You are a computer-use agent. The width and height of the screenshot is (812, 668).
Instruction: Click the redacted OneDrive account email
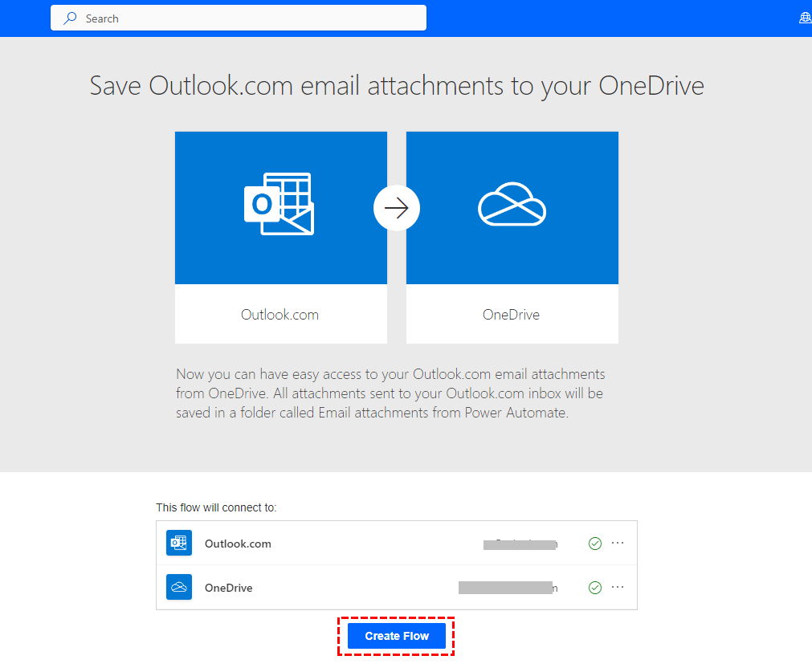tap(508, 588)
